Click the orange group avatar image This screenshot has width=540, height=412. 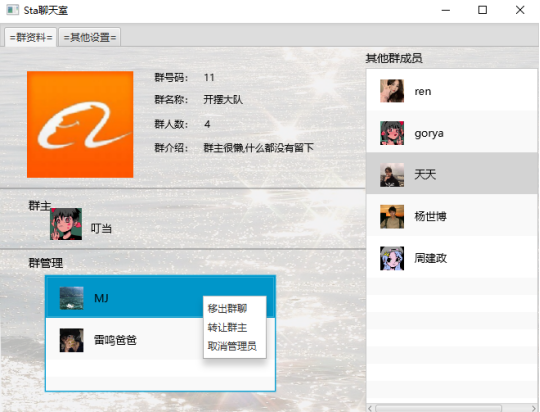click(x=80, y=124)
